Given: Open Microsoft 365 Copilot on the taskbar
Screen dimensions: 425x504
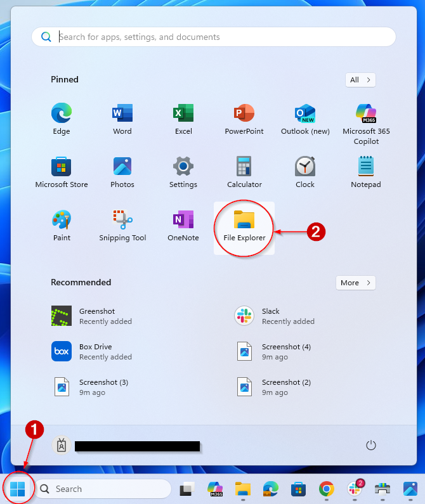Looking at the screenshot, I should pos(215,489).
